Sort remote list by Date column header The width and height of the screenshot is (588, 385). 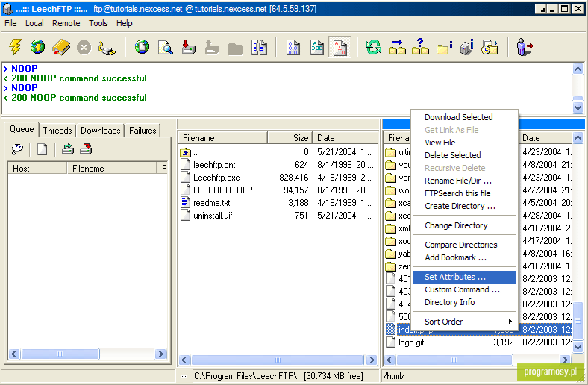[546, 138]
